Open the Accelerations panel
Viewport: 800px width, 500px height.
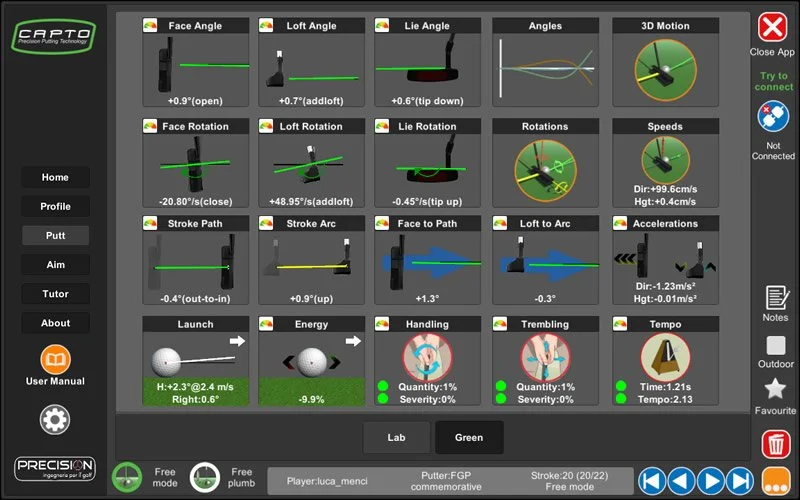[665, 260]
